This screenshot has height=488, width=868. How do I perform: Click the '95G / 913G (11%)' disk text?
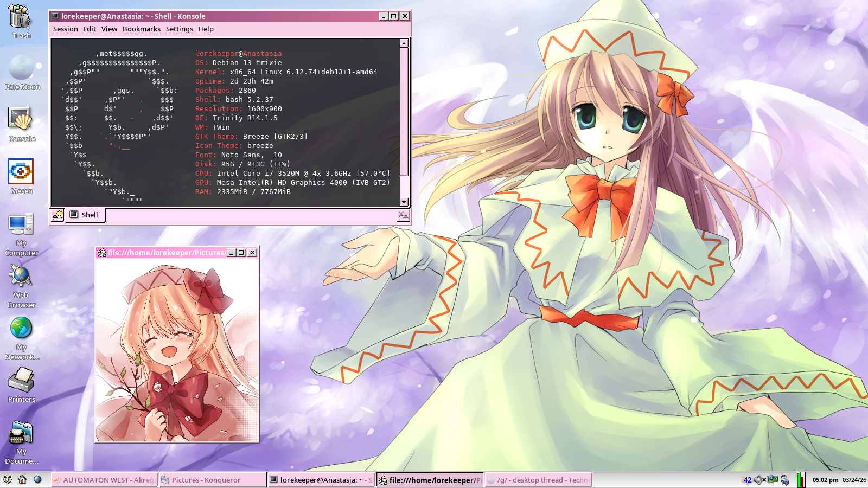coord(256,164)
